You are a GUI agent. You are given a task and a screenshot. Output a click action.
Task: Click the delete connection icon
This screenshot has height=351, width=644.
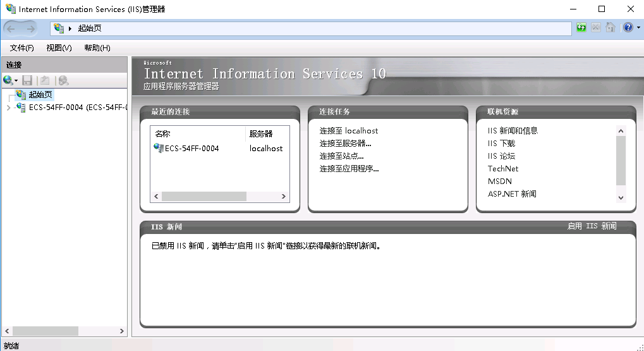[x=63, y=80]
